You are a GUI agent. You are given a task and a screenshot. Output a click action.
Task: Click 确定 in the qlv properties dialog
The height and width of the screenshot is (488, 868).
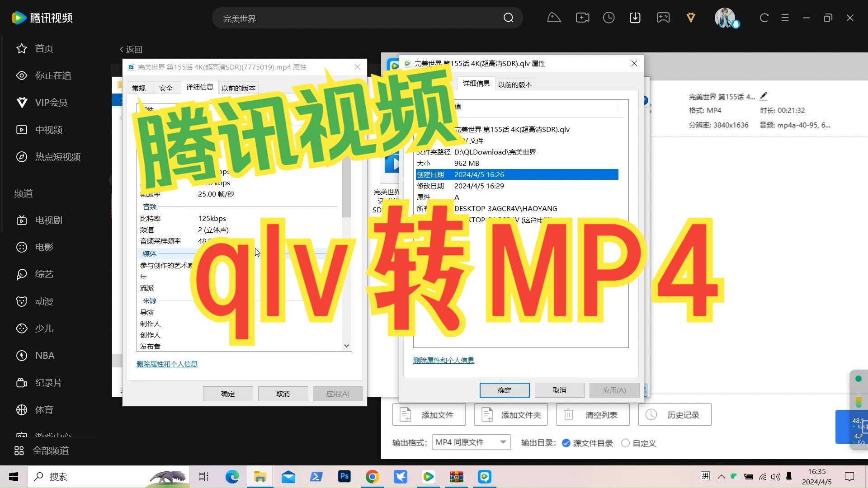[505, 390]
